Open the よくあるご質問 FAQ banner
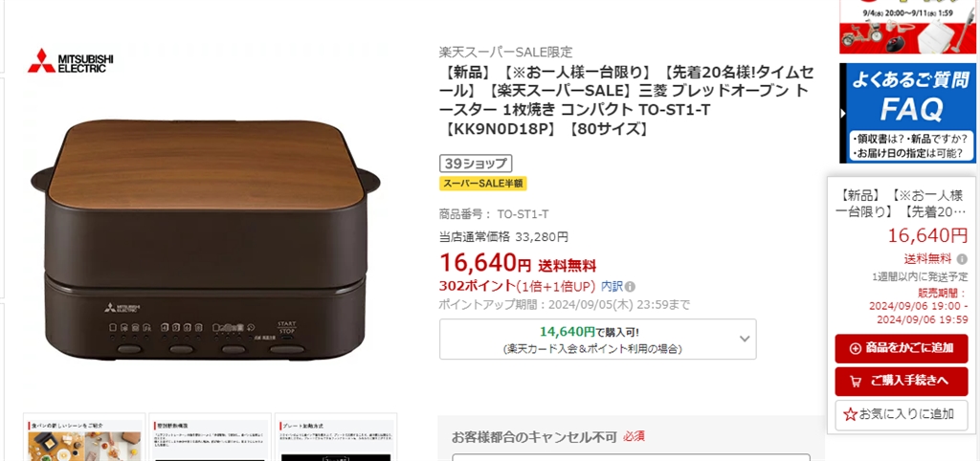980x461 pixels. pyautogui.click(x=907, y=113)
